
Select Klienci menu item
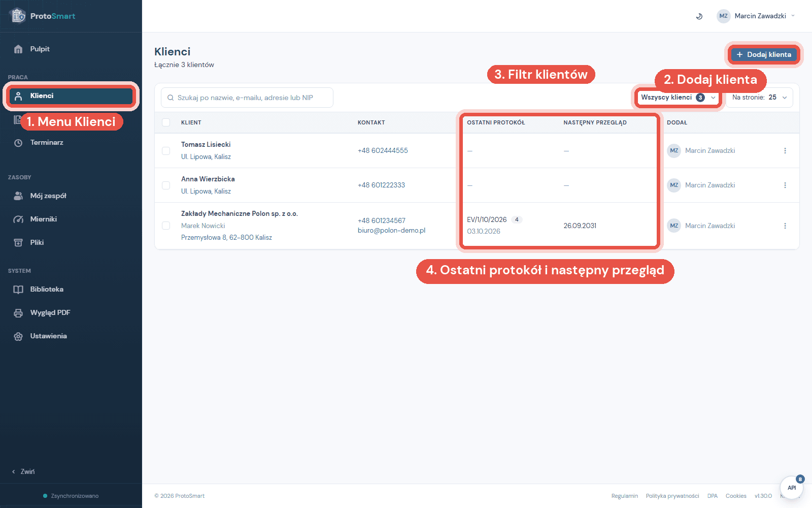coord(71,96)
